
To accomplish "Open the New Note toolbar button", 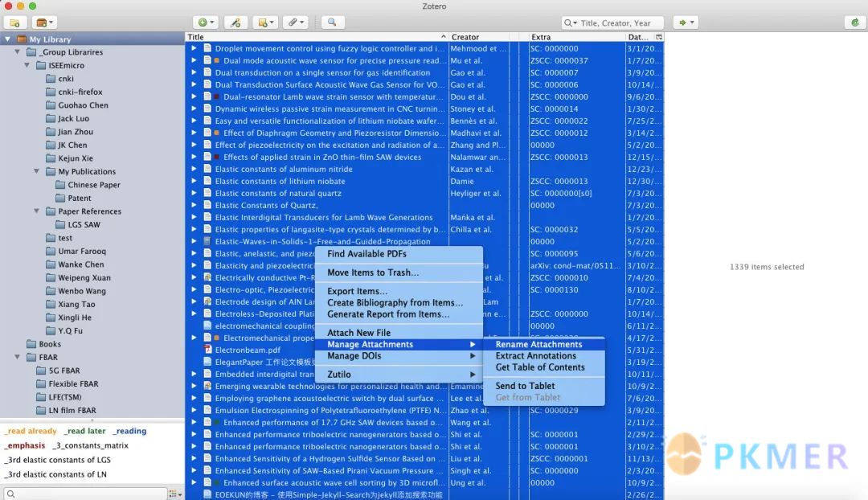I will pos(266,23).
